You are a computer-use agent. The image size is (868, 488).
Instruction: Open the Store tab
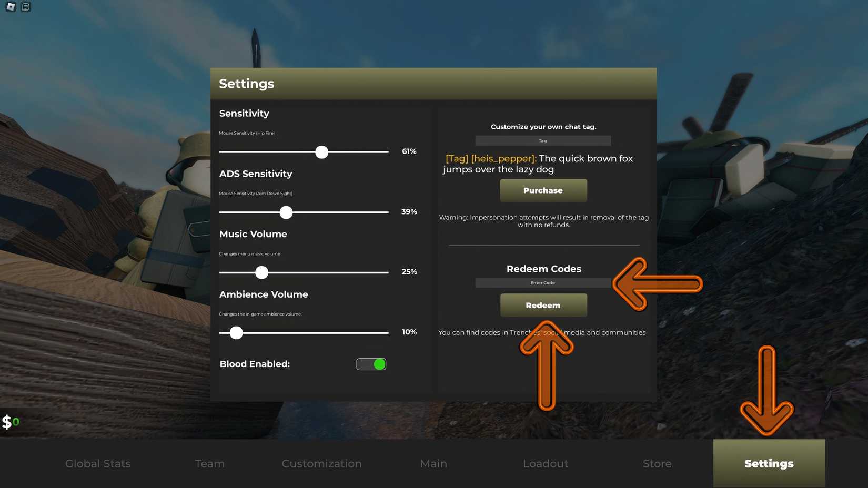tap(657, 464)
